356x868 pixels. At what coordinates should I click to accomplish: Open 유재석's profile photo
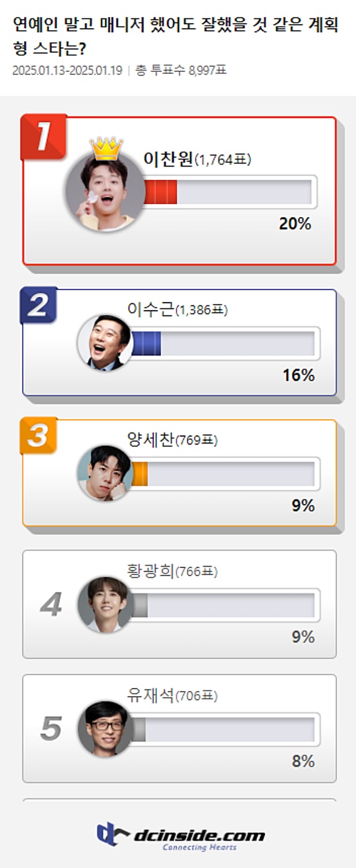click(105, 729)
